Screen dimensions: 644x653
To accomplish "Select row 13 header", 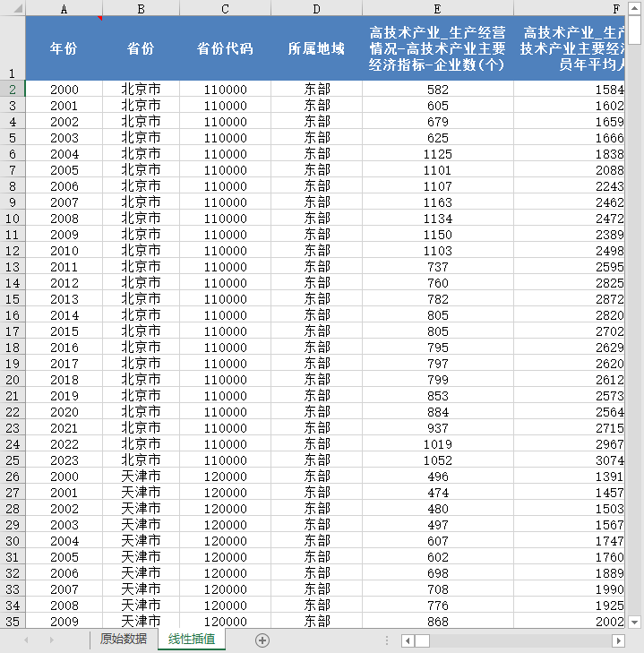I will [x=13, y=267].
